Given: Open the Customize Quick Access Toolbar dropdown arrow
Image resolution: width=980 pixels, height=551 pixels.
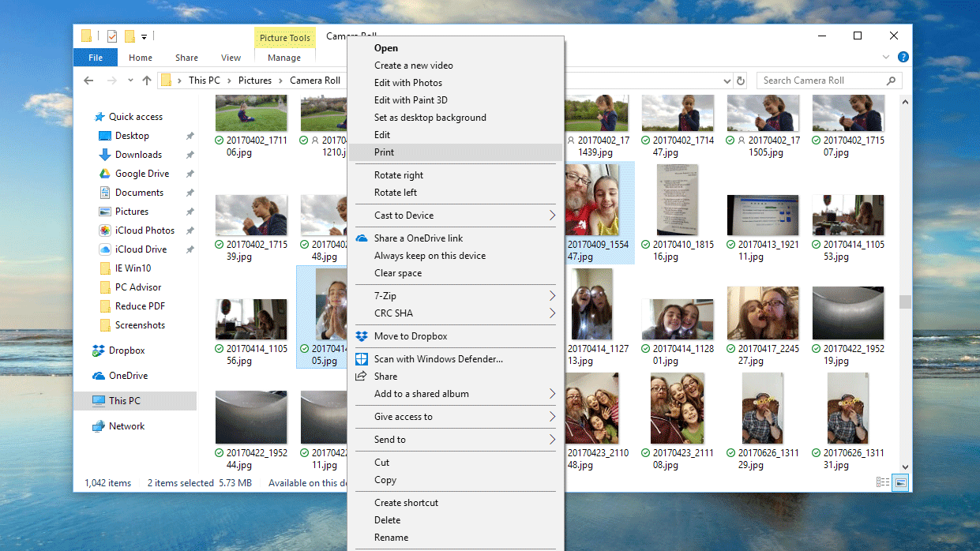Looking at the screenshot, I should tap(145, 37).
